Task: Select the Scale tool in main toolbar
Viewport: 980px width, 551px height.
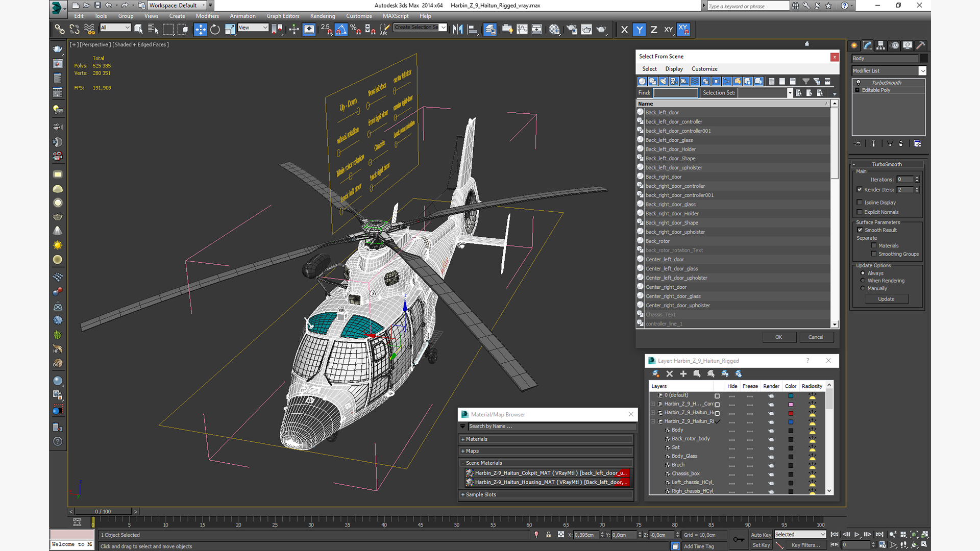Action: [x=230, y=30]
